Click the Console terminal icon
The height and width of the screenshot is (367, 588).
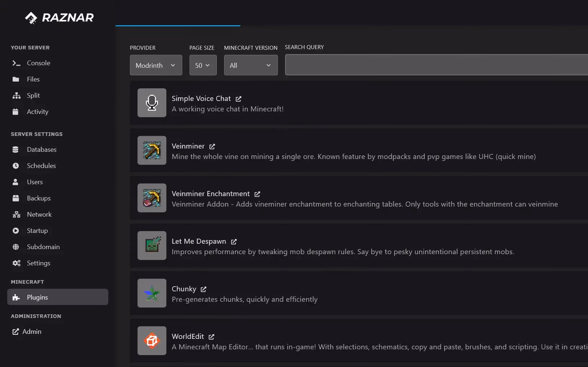[x=16, y=63]
